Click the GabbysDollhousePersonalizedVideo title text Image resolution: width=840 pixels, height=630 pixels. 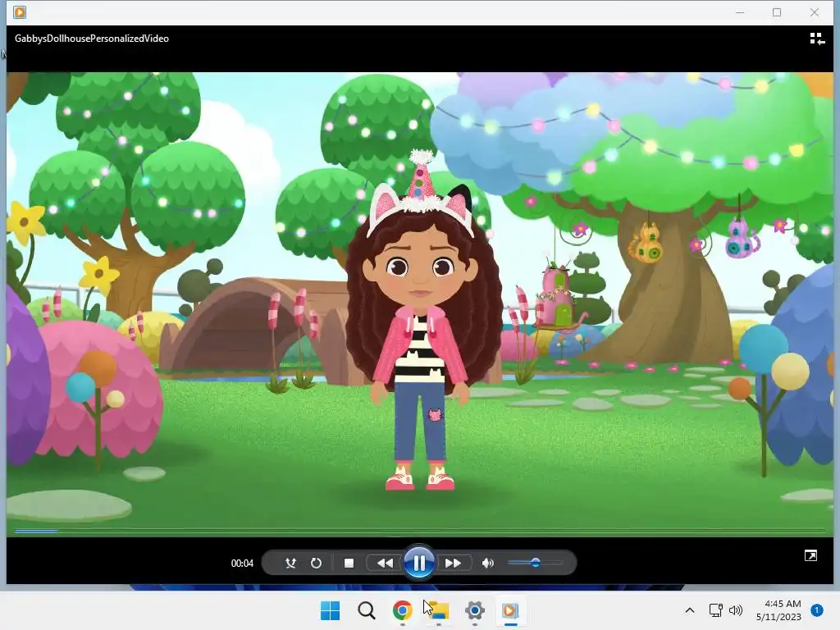(92, 39)
